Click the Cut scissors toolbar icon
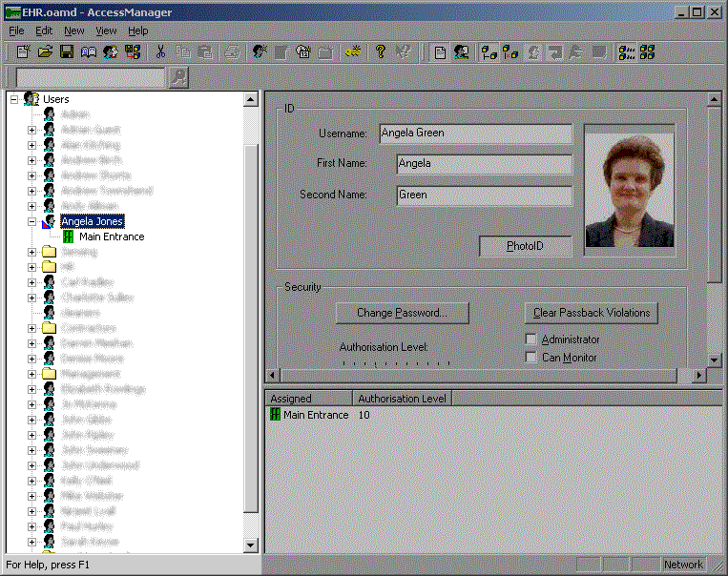The height and width of the screenshot is (576, 728). click(161, 52)
